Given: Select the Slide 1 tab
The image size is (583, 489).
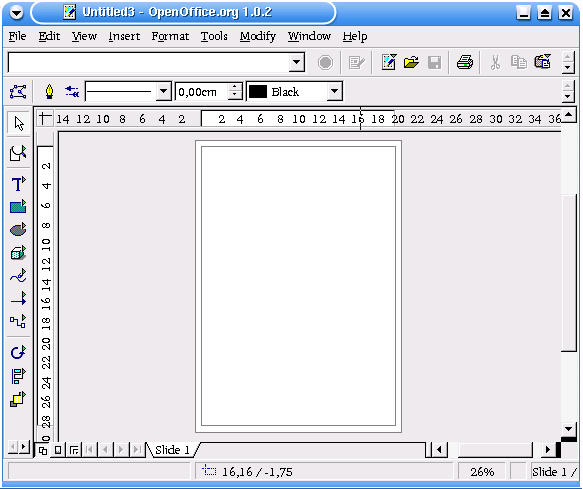Looking at the screenshot, I should (x=172, y=450).
